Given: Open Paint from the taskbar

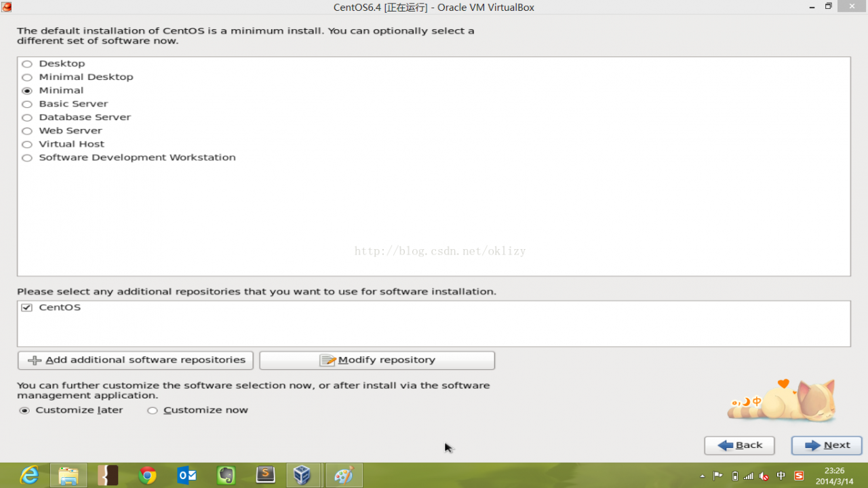Looking at the screenshot, I should 344,476.
